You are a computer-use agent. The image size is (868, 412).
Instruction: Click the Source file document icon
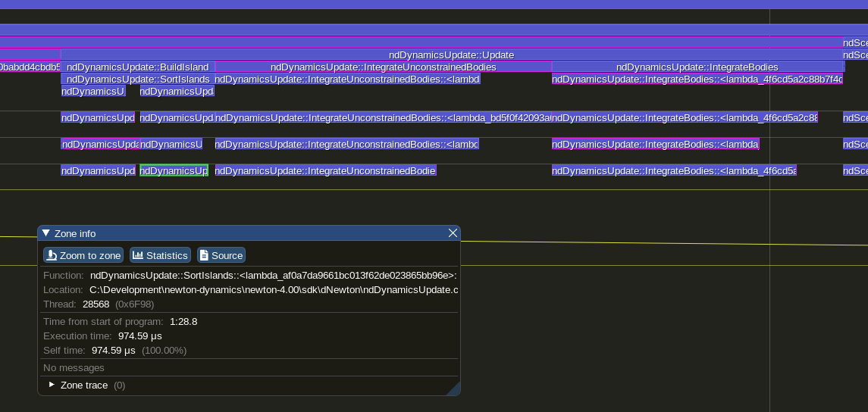(204, 255)
